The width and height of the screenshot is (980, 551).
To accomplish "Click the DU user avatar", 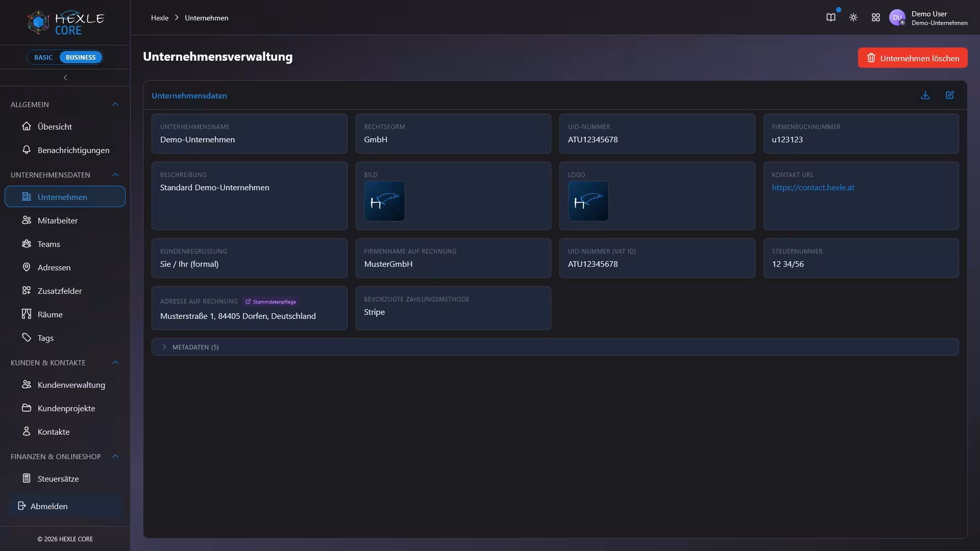I will pos(897,17).
